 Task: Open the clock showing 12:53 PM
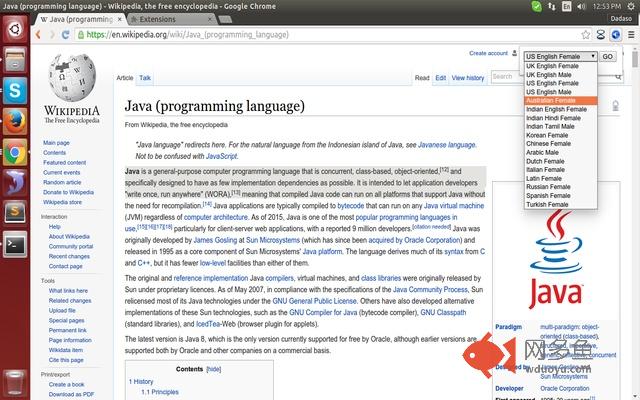(607, 6)
